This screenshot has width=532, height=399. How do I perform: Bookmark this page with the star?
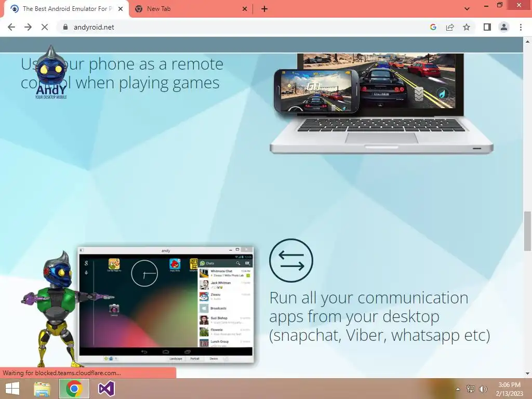coord(467,27)
